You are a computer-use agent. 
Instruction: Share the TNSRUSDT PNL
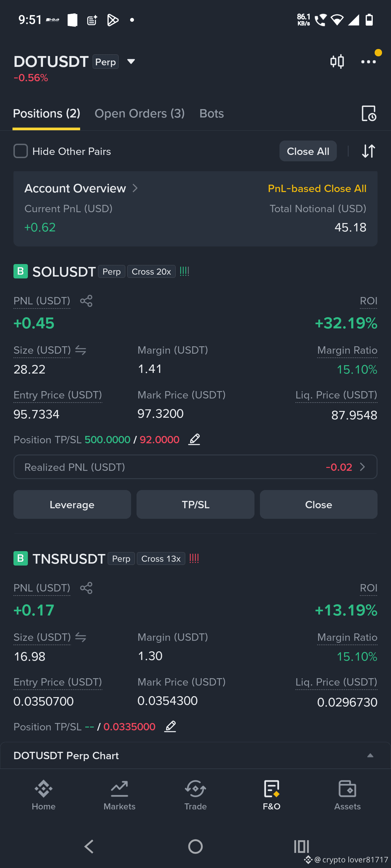click(x=86, y=588)
